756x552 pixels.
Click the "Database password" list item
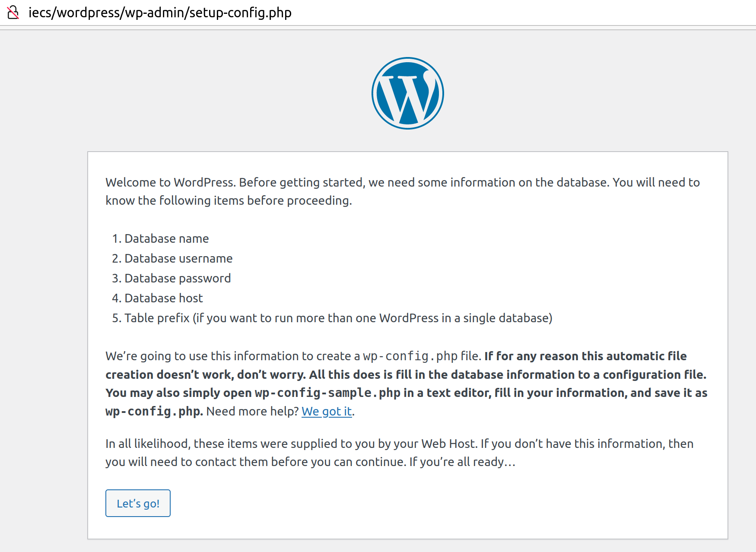pyautogui.click(x=178, y=278)
